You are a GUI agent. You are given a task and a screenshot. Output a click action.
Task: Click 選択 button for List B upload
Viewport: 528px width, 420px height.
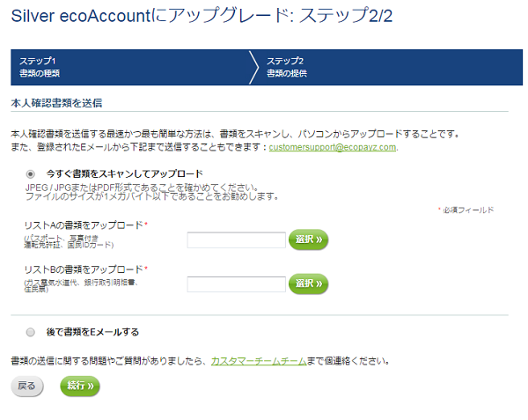pos(309,284)
